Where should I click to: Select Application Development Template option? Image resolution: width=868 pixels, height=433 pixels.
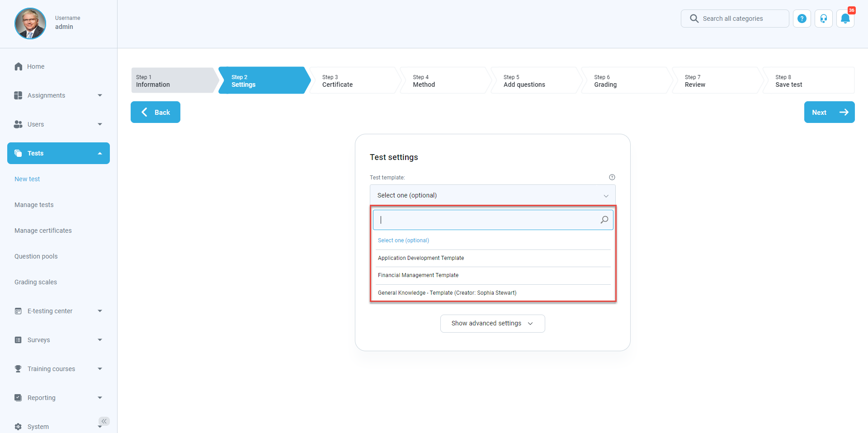point(420,258)
